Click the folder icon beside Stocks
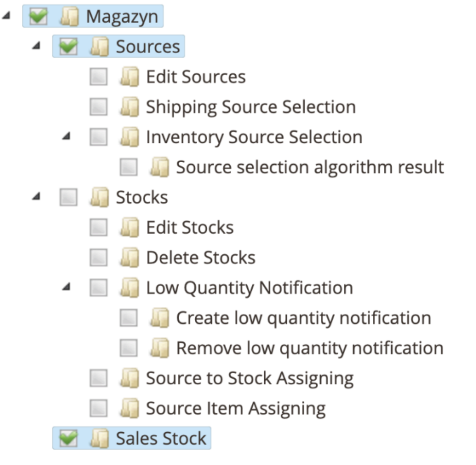 pyautogui.click(x=99, y=197)
